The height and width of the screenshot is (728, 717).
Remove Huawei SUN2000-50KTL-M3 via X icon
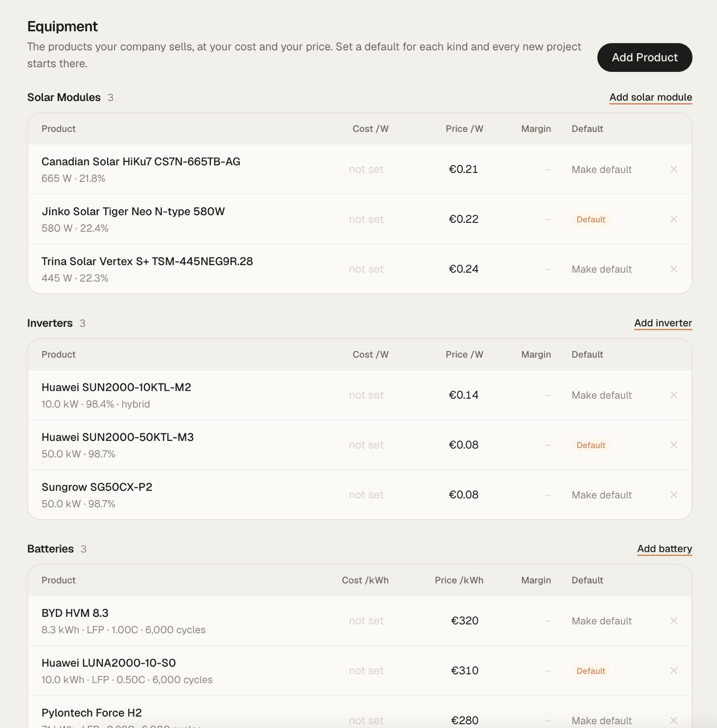tap(674, 445)
